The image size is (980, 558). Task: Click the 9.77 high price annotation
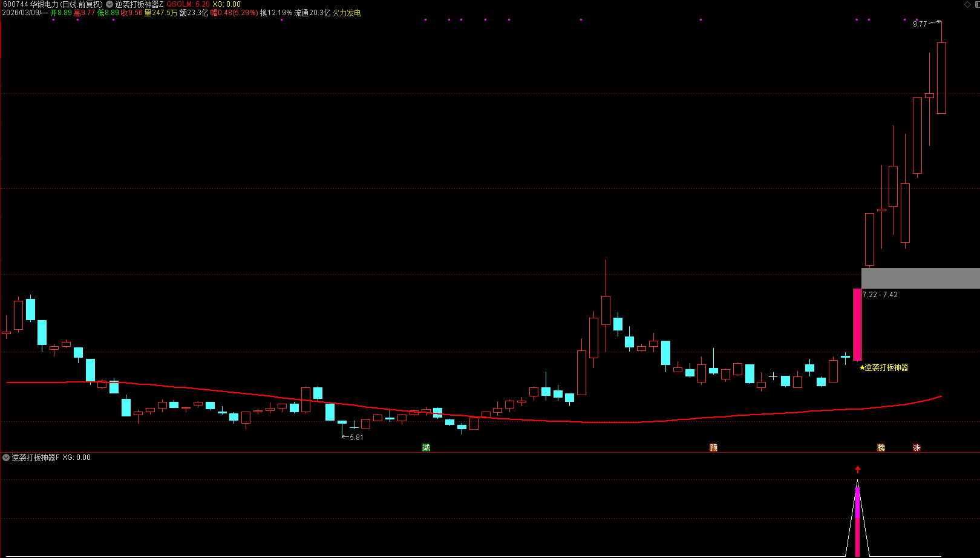920,24
